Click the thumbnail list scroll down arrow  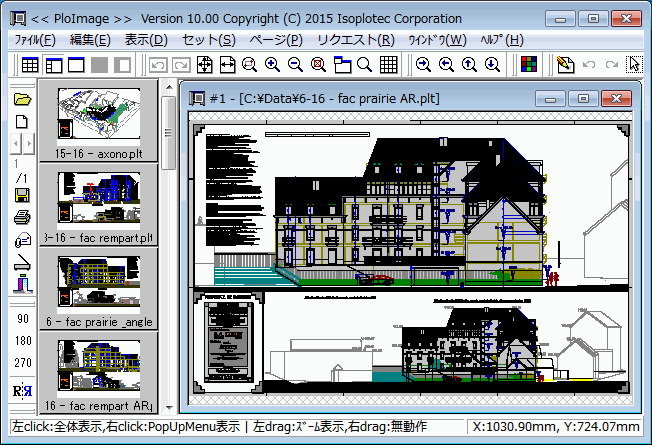169,408
